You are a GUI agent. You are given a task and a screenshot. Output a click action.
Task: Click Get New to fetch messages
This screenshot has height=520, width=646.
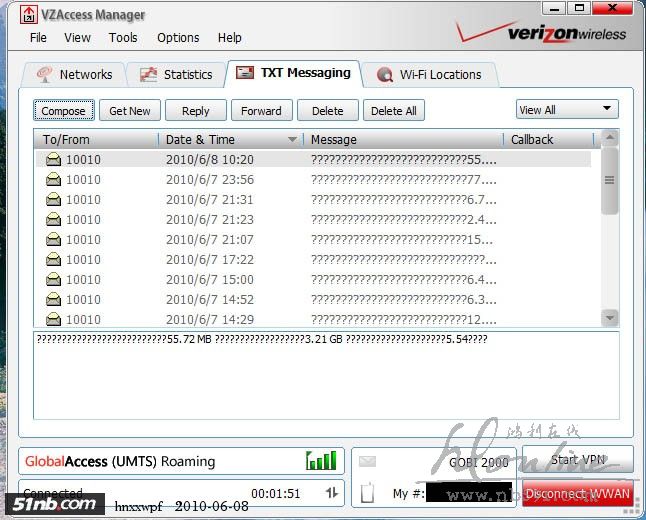(130, 110)
